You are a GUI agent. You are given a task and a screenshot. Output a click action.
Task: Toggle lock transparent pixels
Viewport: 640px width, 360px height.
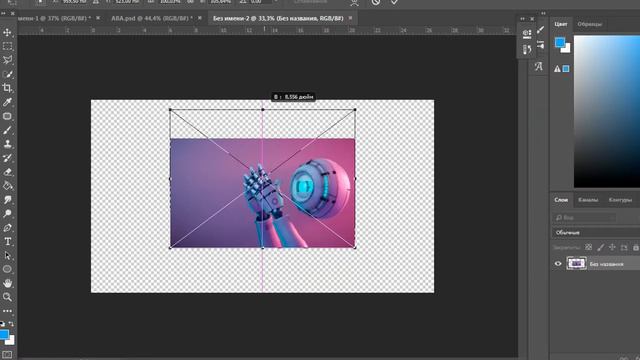point(588,247)
